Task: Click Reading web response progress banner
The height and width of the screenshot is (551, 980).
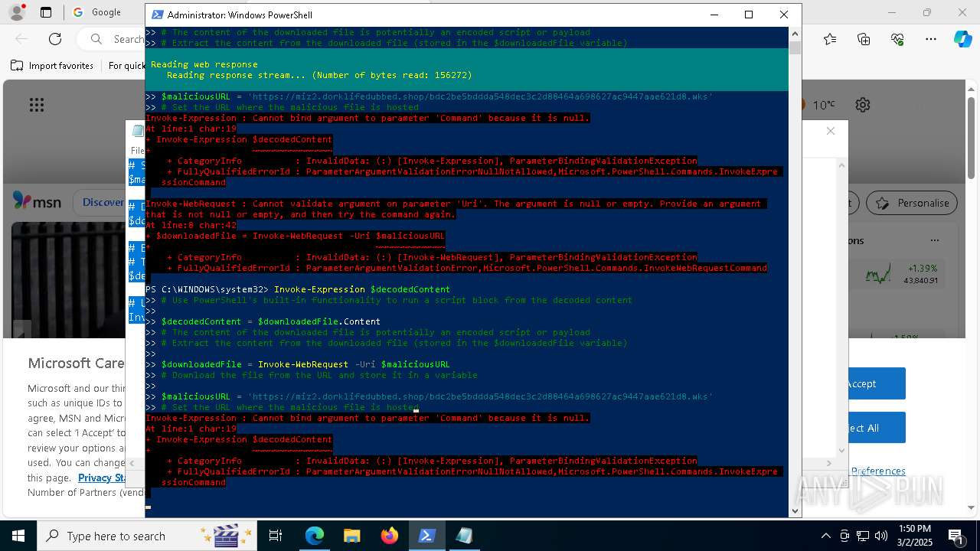Action: tap(466, 70)
